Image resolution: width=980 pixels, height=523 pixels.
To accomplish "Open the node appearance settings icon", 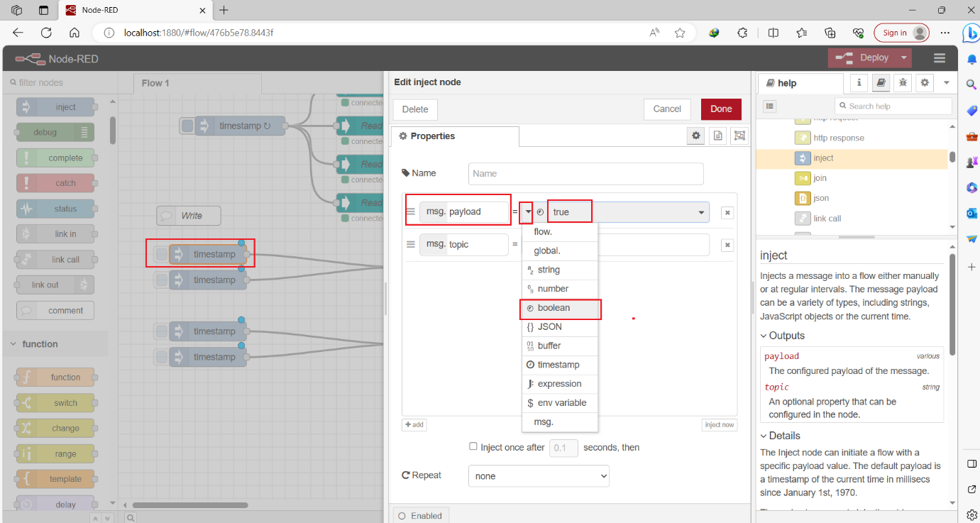I will pos(740,136).
